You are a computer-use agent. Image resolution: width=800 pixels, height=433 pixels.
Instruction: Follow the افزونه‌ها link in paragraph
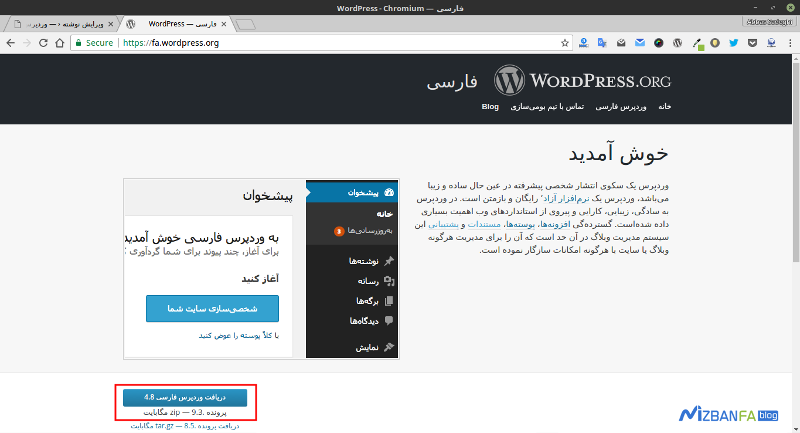(x=555, y=224)
